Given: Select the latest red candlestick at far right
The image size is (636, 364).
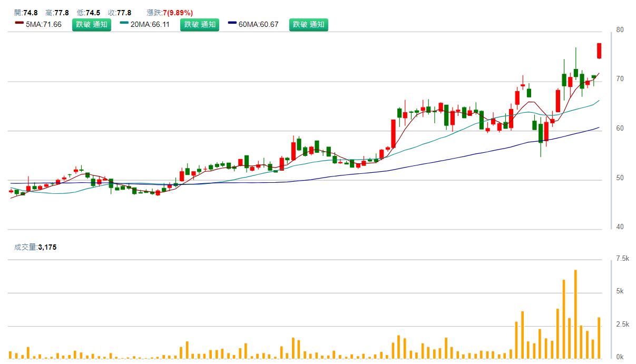Looking at the screenshot, I should [599, 51].
